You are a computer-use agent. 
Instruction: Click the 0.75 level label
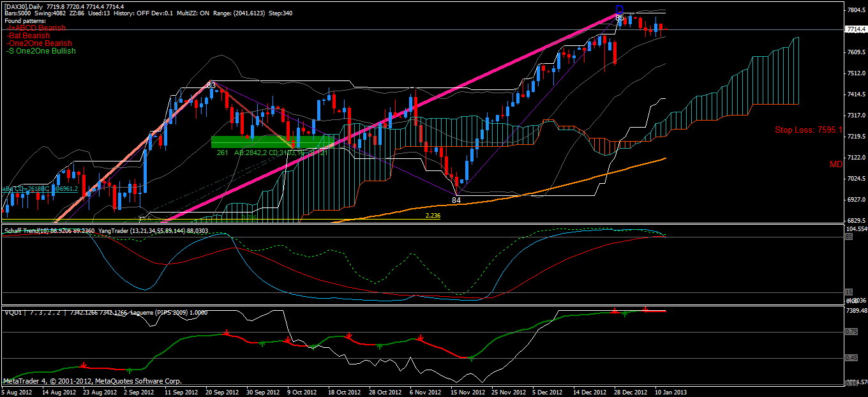(850, 332)
